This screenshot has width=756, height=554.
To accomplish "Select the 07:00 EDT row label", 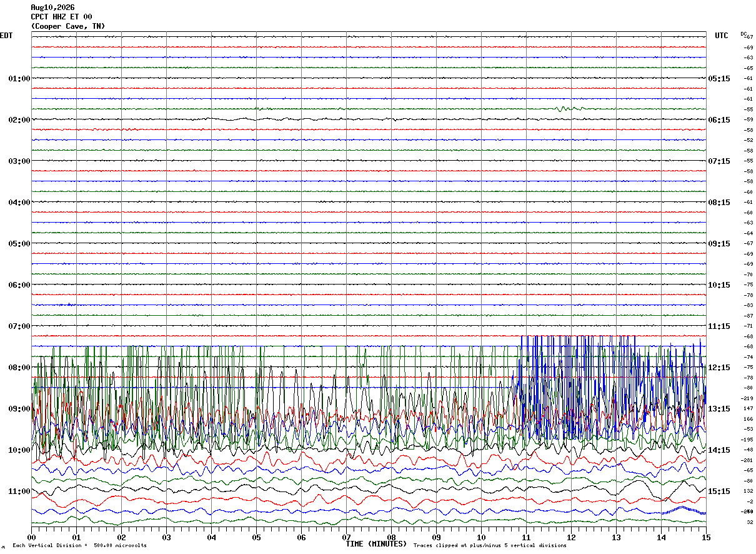I will (19, 326).
